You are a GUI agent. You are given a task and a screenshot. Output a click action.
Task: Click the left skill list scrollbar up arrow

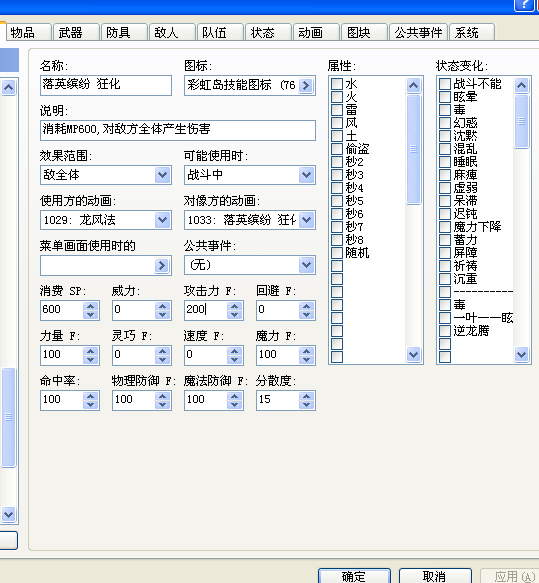click(8, 87)
